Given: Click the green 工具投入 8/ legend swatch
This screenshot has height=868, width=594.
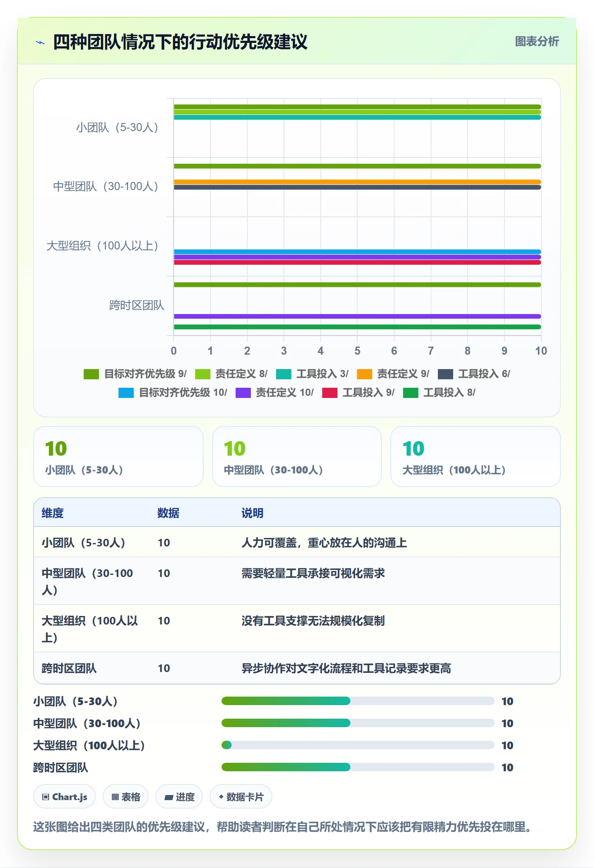Looking at the screenshot, I should click(411, 393).
